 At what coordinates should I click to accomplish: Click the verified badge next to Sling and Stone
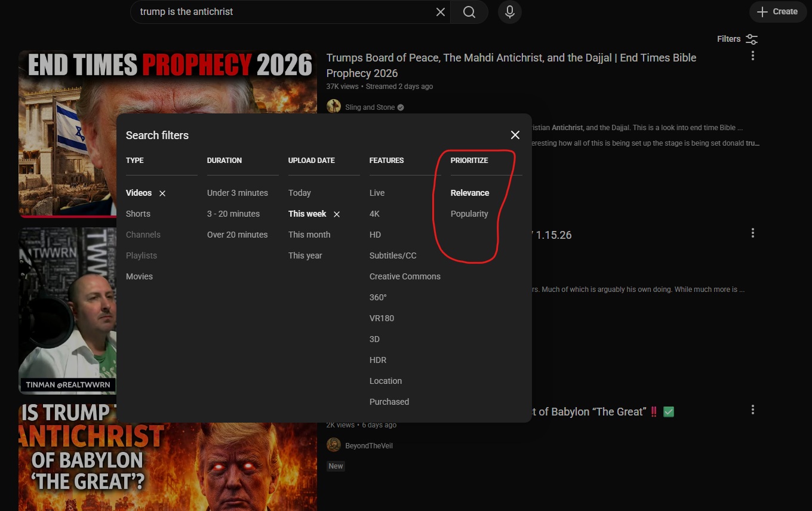[401, 107]
